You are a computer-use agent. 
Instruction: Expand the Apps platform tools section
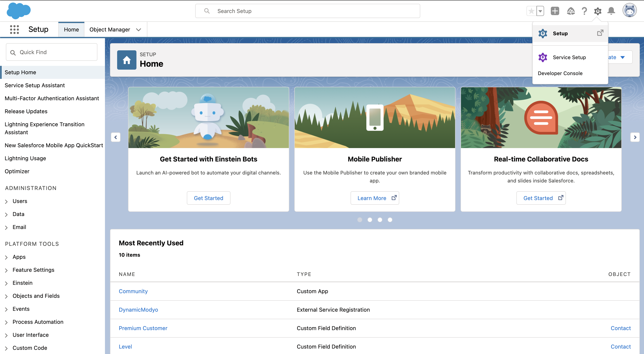click(x=6, y=257)
